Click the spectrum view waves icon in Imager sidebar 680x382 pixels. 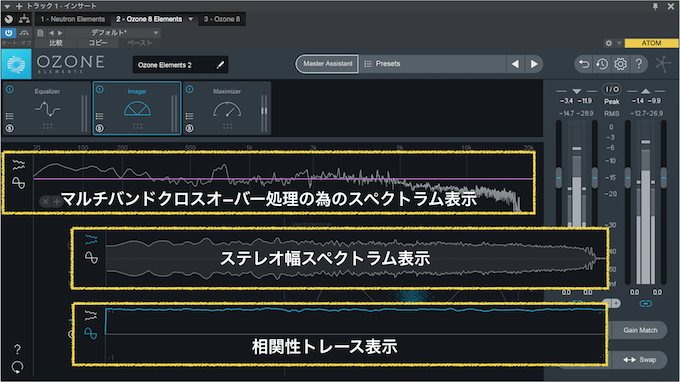tap(19, 165)
